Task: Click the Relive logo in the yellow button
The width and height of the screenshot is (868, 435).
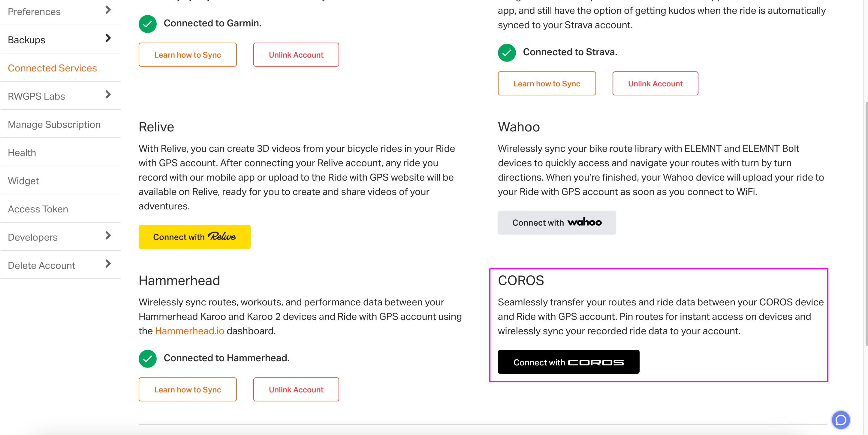Action: 222,236
